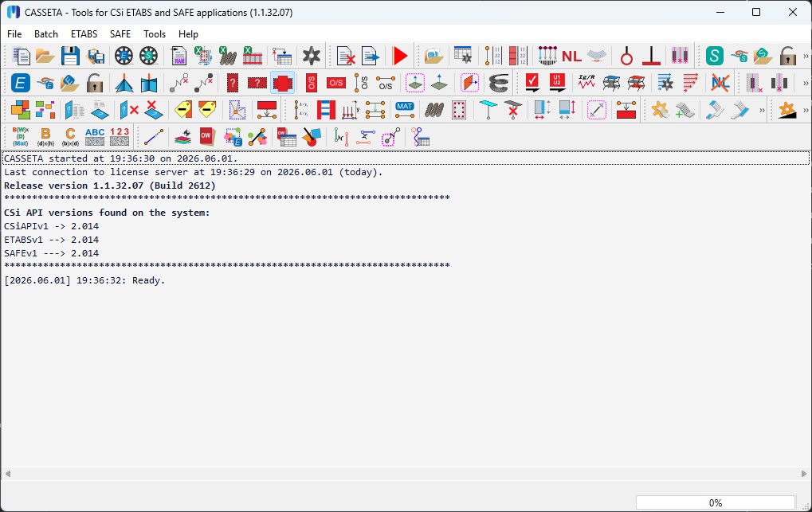Click the orange 'C (b)x(d)' icon
Viewport: 812px width, 512px height.
(x=70, y=137)
